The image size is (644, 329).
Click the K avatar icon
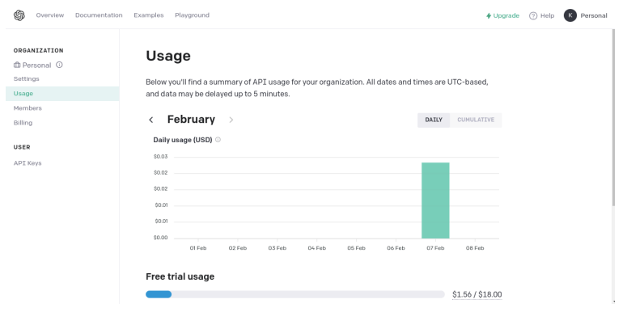570,15
